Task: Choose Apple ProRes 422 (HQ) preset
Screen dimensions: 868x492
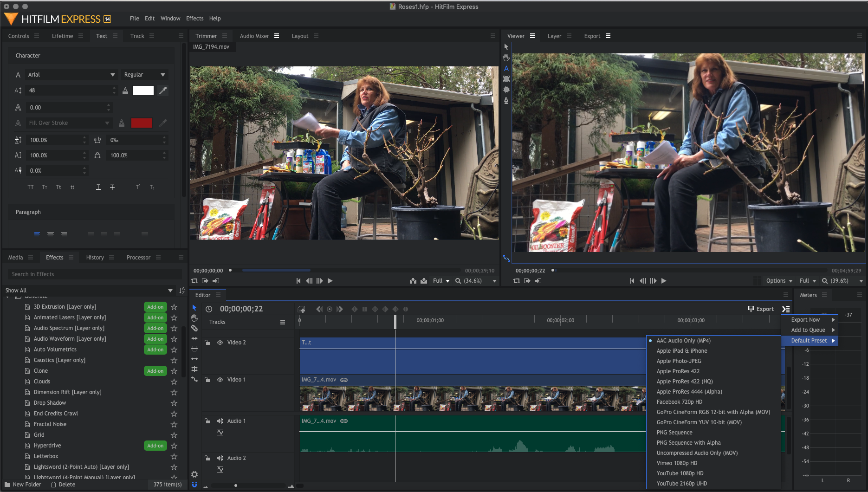Action: coord(685,382)
